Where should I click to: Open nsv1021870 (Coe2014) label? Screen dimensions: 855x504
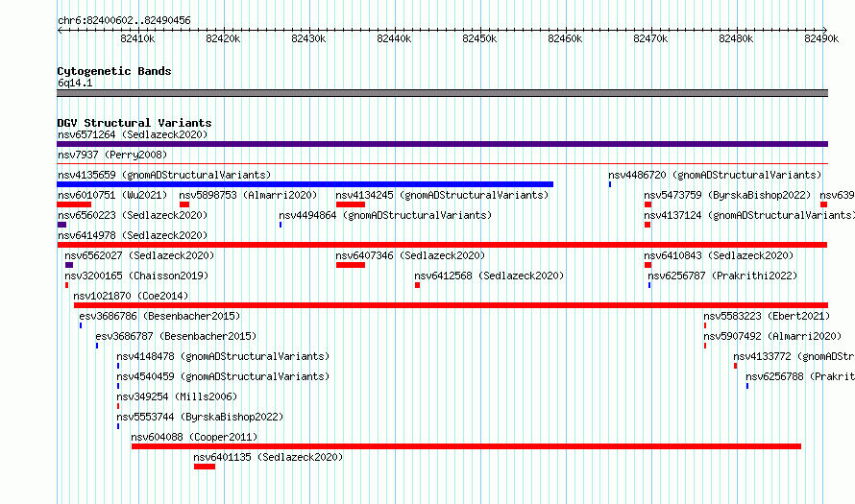pyautogui.click(x=131, y=296)
